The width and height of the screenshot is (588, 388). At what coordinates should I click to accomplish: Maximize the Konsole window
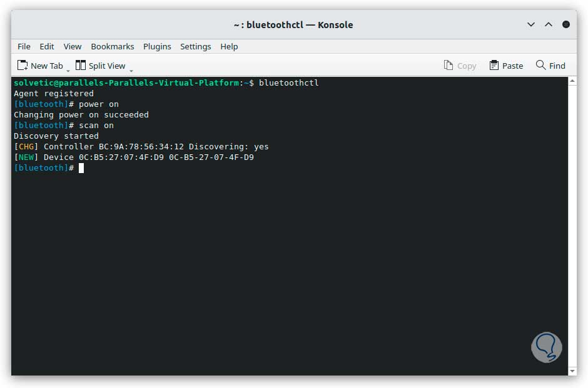(x=549, y=25)
